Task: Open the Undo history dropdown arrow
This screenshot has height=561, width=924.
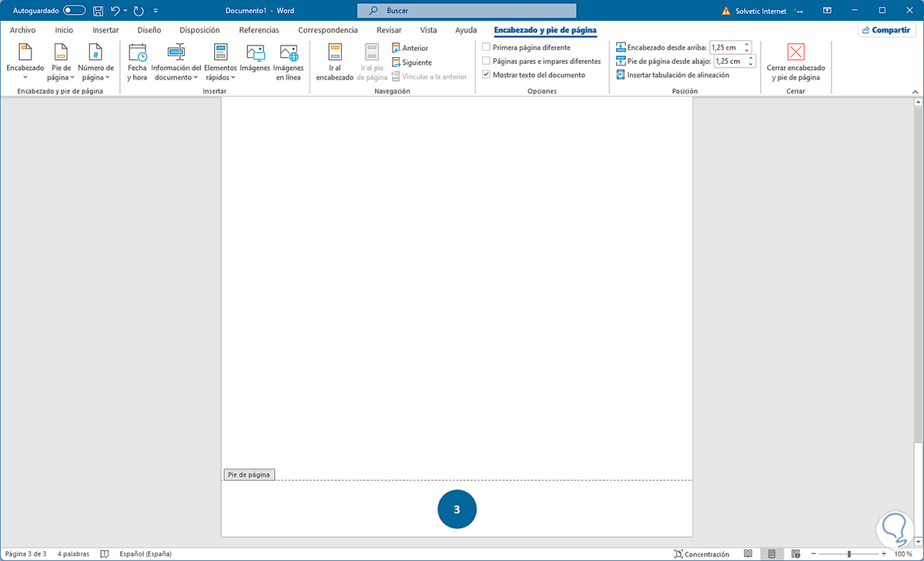Action: pos(126,11)
